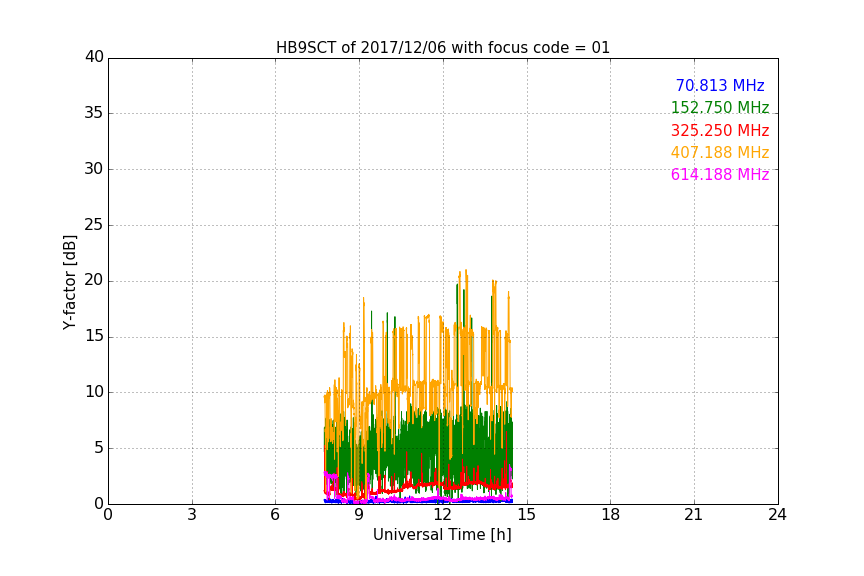The image size is (864, 576).
Task: Click the 6 tick on the time axis
Action: point(275,515)
